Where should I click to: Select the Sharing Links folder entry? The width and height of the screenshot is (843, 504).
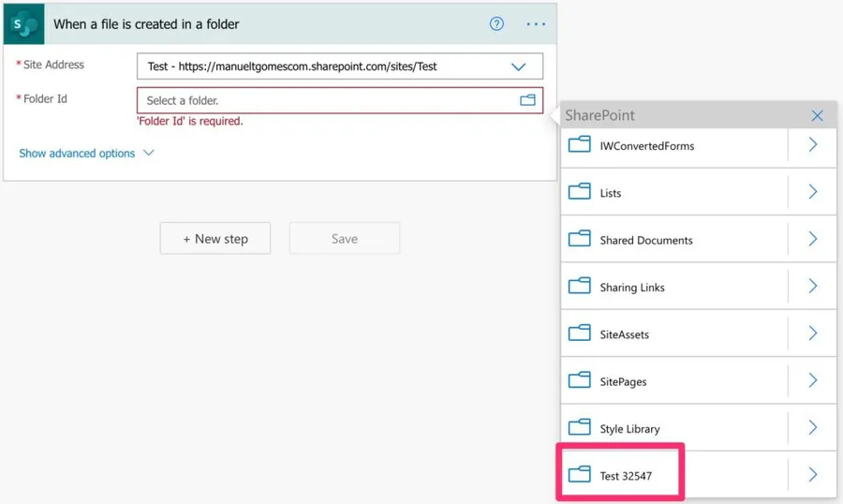[632, 288]
